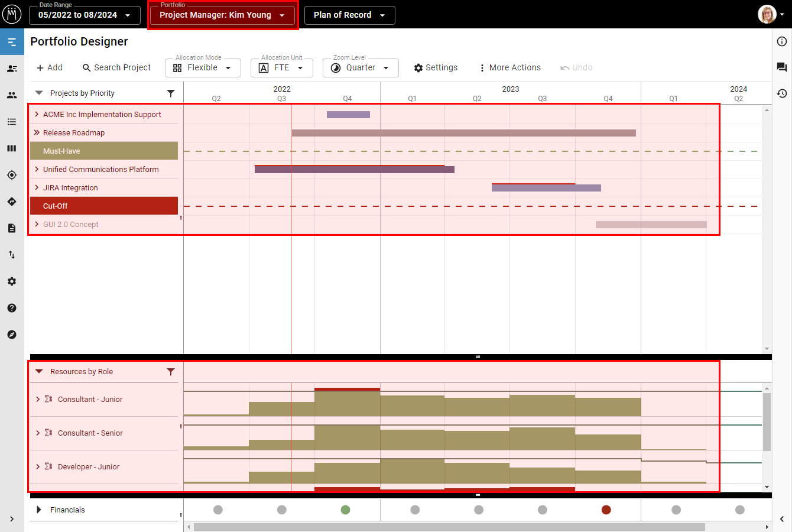Open the comments chat icon in right sidebar
The width and height of the screenshot is (792, 532).
tap(781, 67)
